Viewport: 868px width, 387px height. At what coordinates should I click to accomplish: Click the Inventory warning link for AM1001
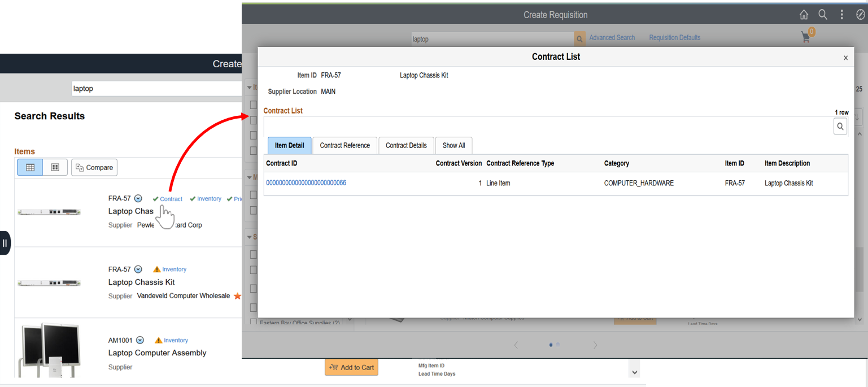[176, 340]
